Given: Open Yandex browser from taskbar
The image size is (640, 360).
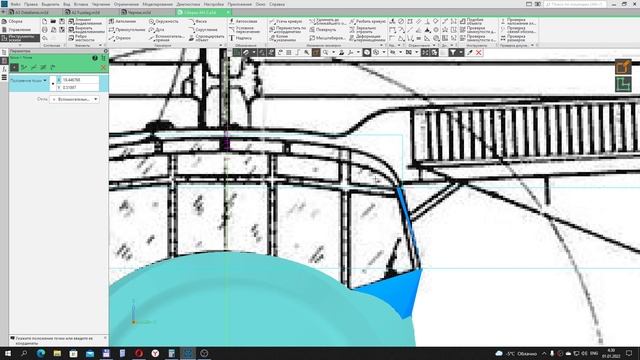Looking at the screenshot, I should [x=155, y=353].
